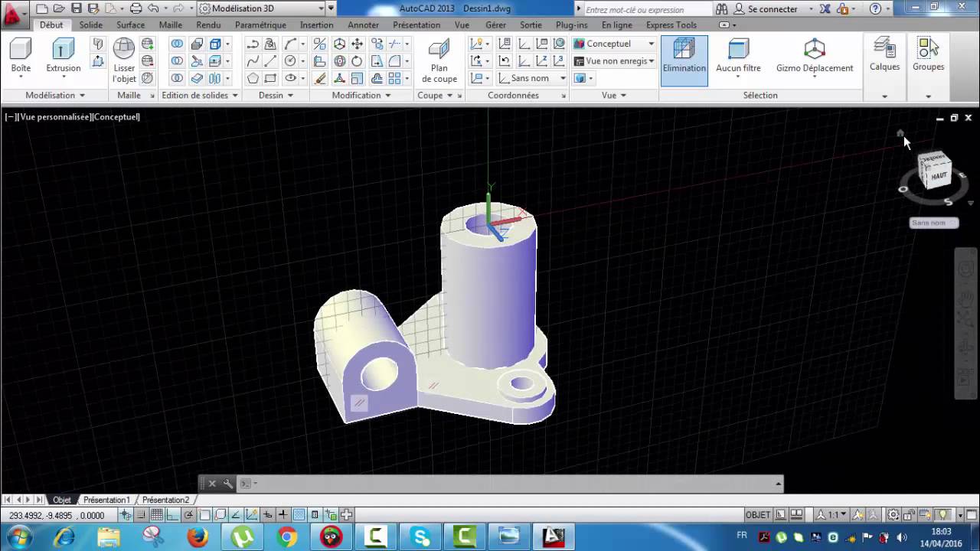Click the Sans nom UCS label under ViewCube
980x551 pixels.
click(934, 223)
